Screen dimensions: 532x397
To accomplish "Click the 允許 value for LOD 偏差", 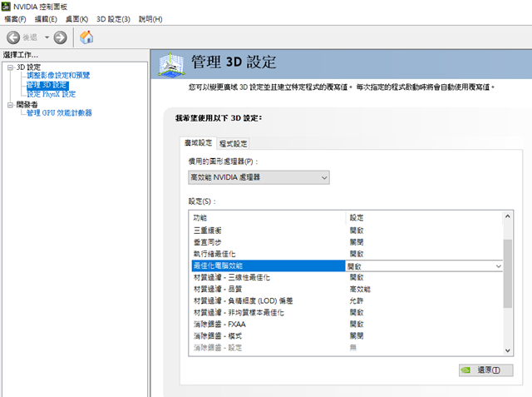I will click(357, 301).
